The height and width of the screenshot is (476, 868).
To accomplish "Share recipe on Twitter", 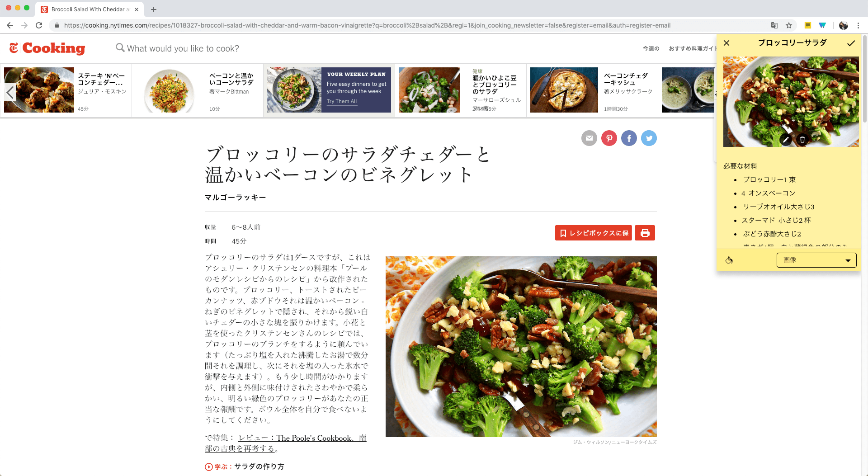I will [x=649, y=138].
